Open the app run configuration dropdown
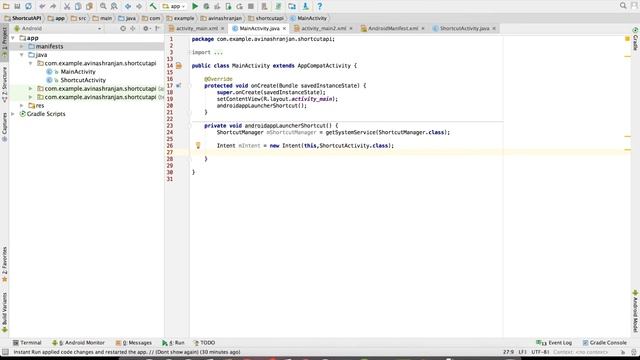 [174, 6]
